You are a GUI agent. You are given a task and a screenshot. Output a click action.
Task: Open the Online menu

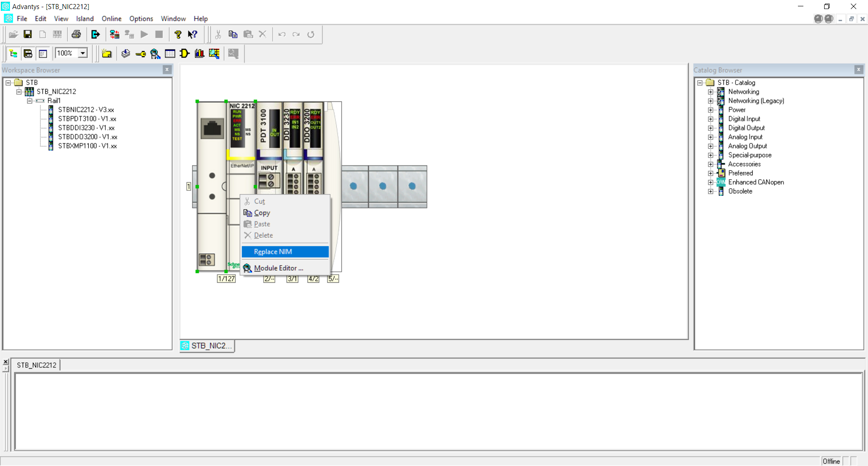(112, 19)
